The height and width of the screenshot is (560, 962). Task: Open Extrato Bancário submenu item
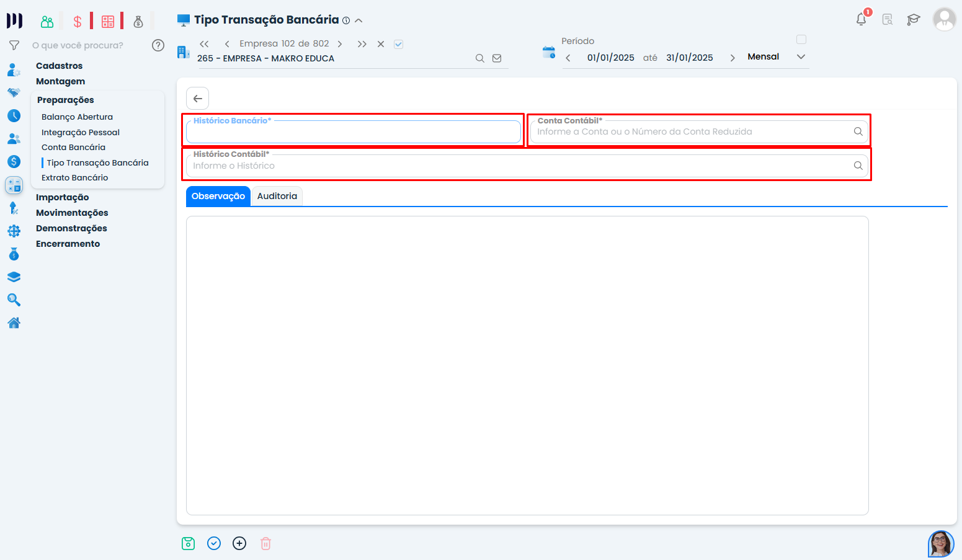pos(75,177)
